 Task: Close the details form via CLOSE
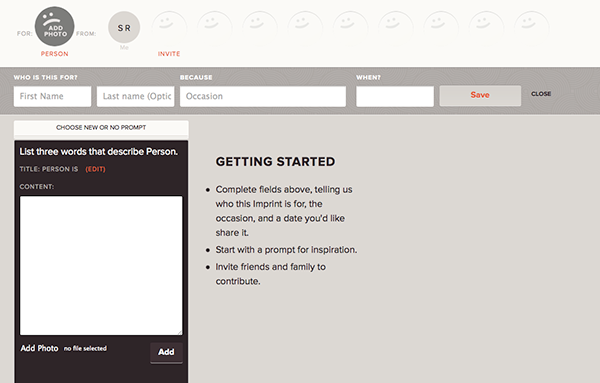pyautogui.click(x=541, y=94)
